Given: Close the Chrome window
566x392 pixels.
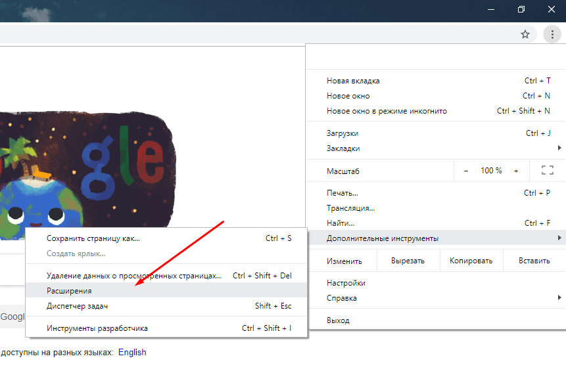Looking at the screenshot, I should coord(551,9).
